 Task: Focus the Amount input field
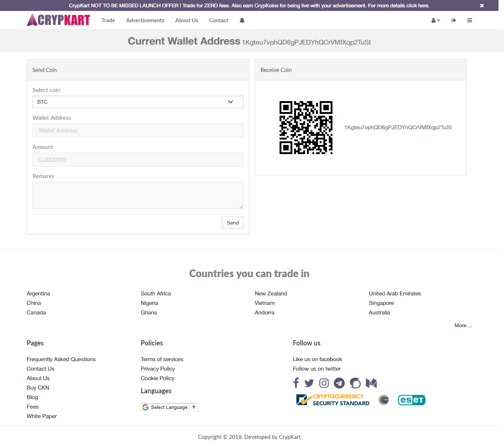138,160
